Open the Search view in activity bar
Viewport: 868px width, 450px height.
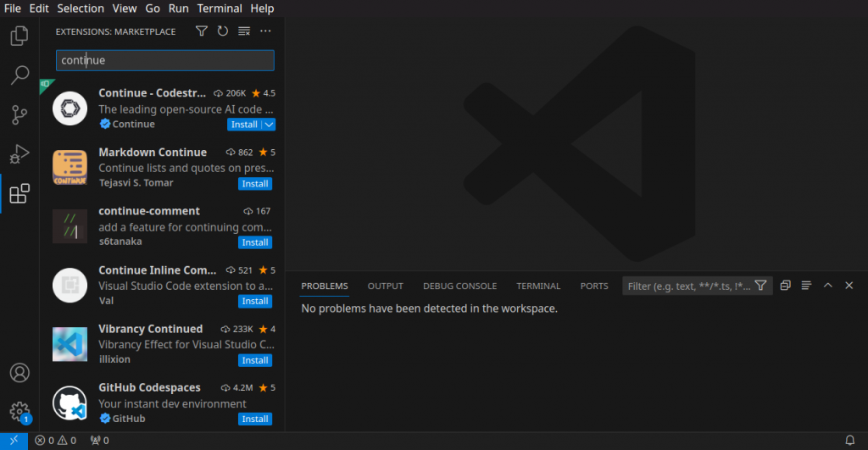19,75
